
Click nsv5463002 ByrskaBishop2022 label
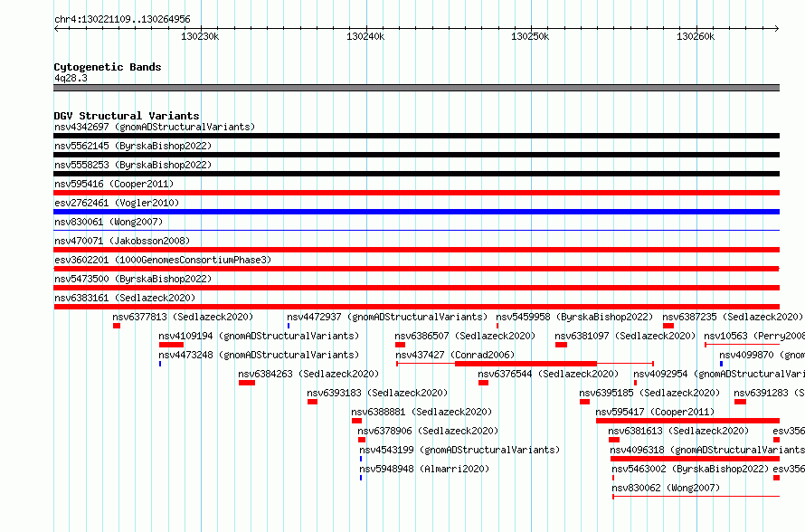690,469
